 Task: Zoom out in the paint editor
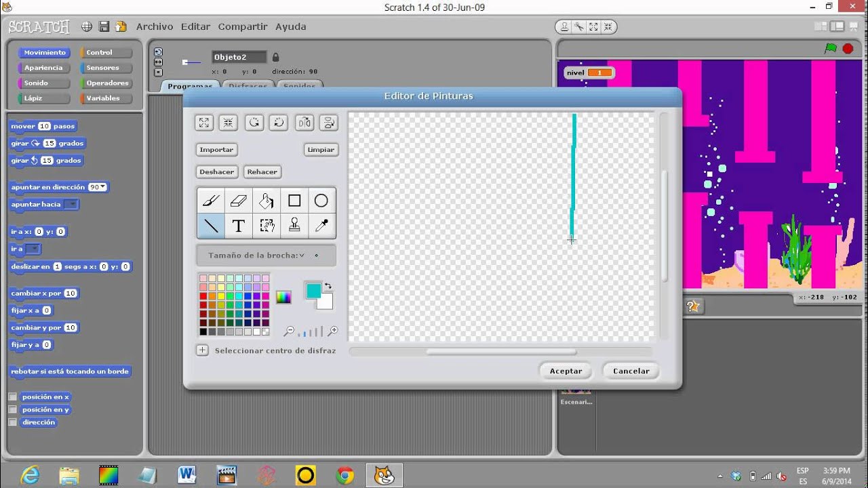pos(290,331)
